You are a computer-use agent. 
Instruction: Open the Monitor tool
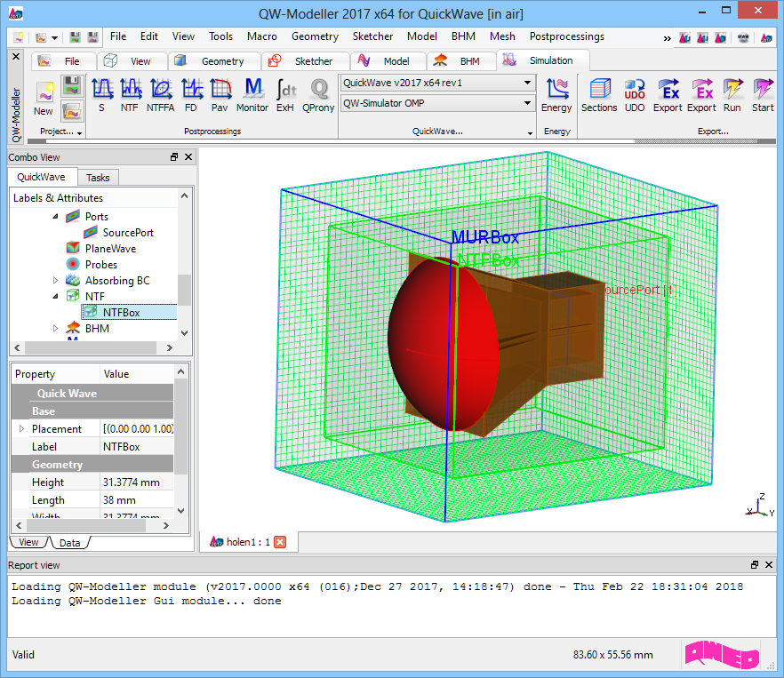pyautogui.click(x=252, y=93)
